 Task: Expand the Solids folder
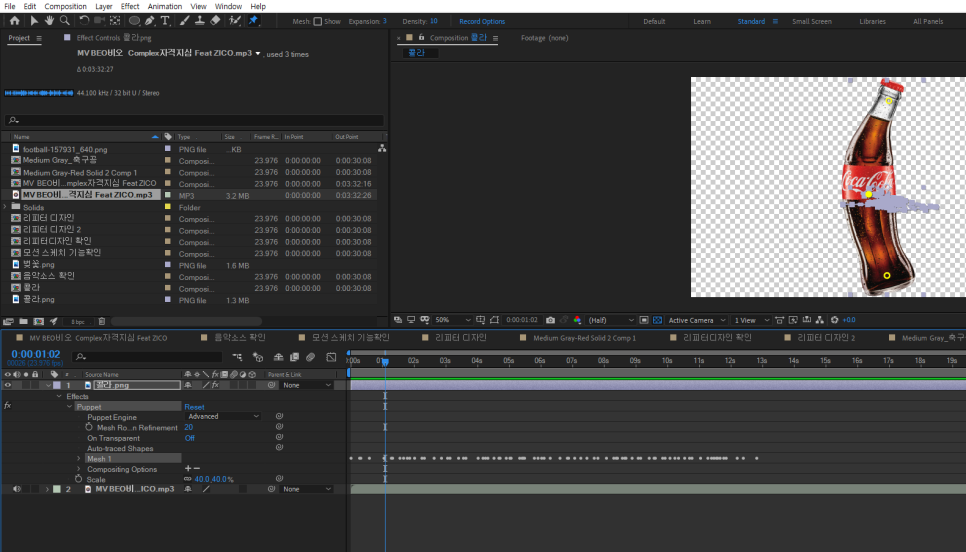(6, 207)
